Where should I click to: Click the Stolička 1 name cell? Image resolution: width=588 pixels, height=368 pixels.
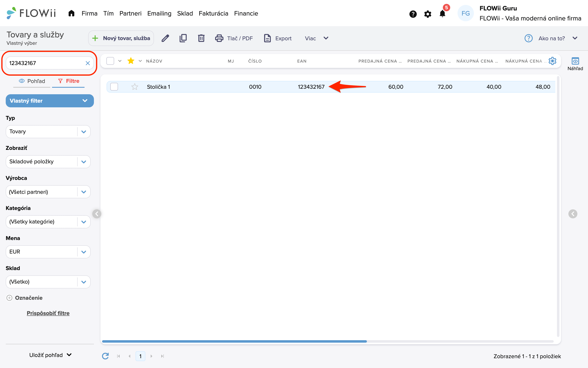158,87
